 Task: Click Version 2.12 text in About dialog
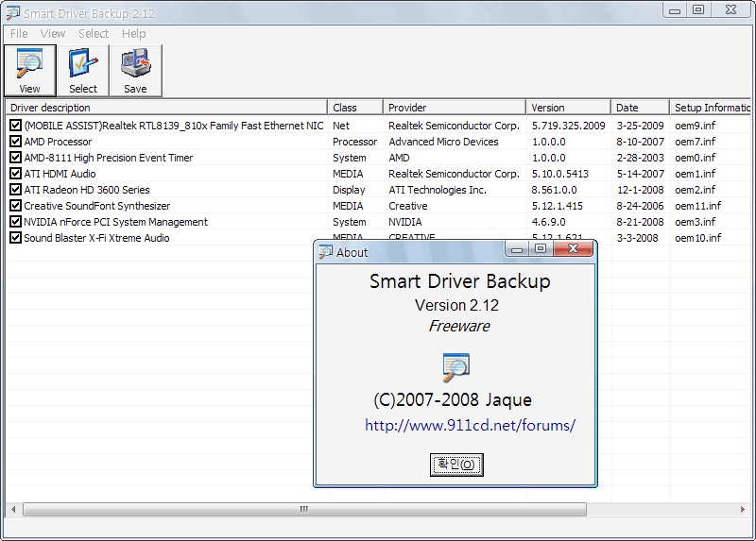coord(456,305)
